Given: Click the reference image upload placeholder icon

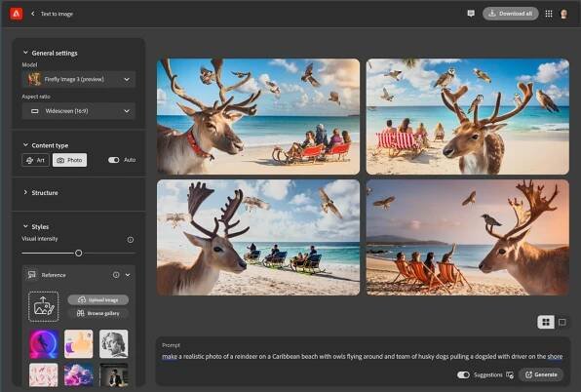Looking at the screenshot, I should [43, 306].
